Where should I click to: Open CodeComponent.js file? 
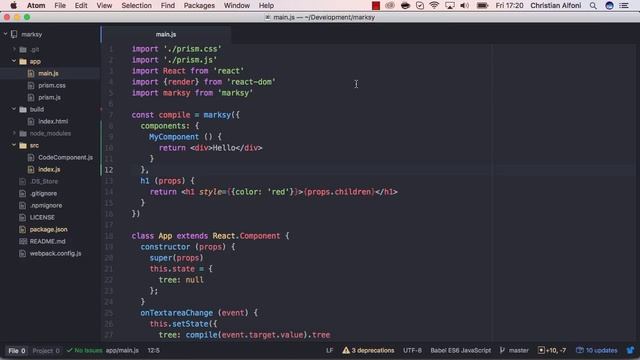click(65, 157)
